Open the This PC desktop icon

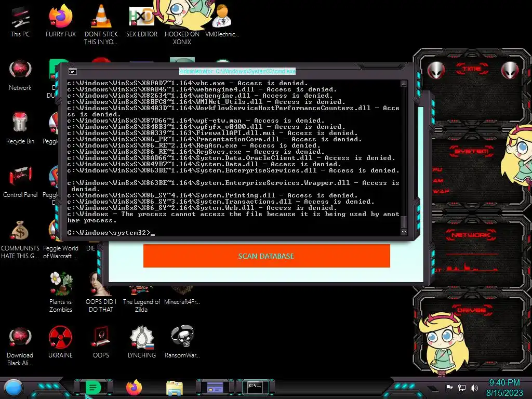click(x=20, y=22)
